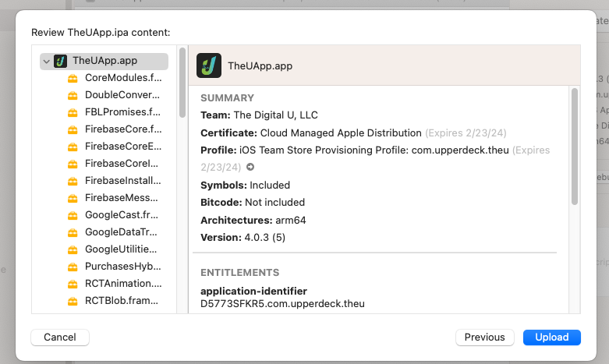Select DoubleConver... framework in list

[122, 95]
